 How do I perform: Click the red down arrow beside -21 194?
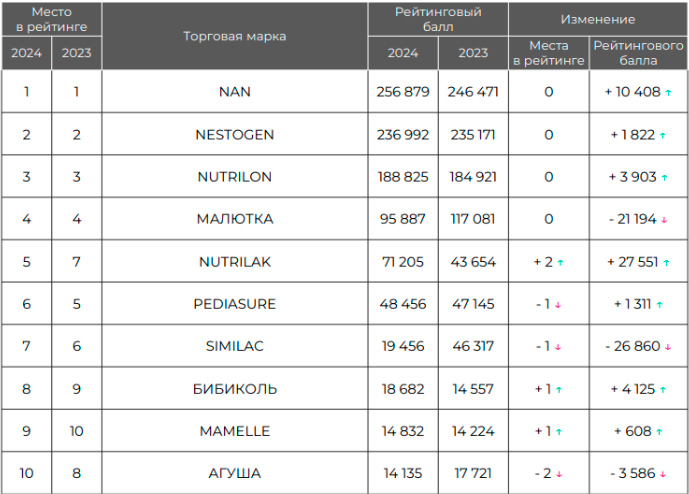pos(664,220)
